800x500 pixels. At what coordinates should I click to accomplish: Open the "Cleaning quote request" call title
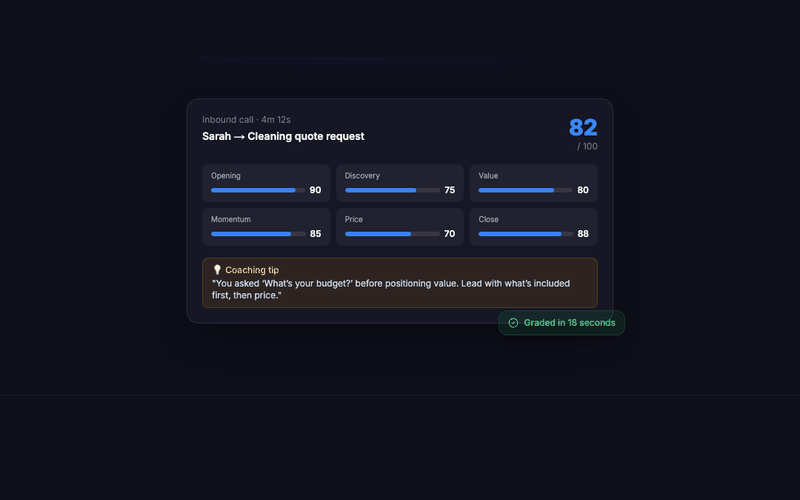coord(306,137)
